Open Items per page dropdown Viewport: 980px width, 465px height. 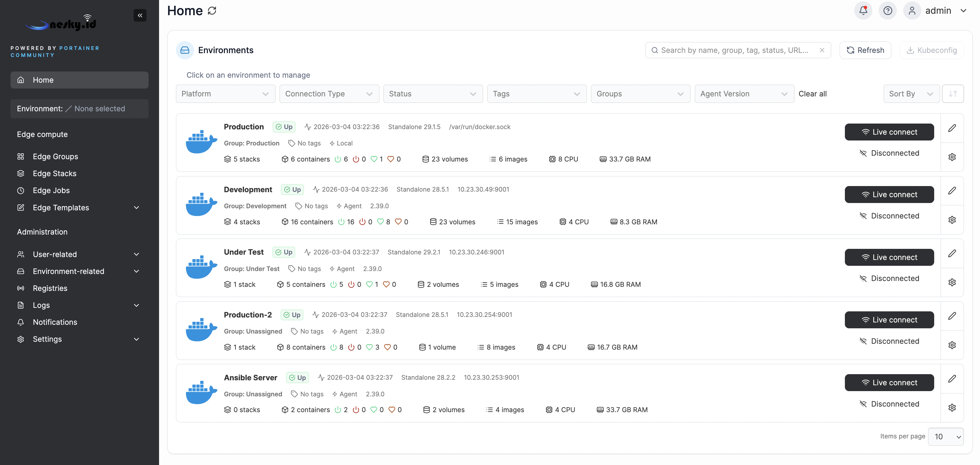(946, 436)
